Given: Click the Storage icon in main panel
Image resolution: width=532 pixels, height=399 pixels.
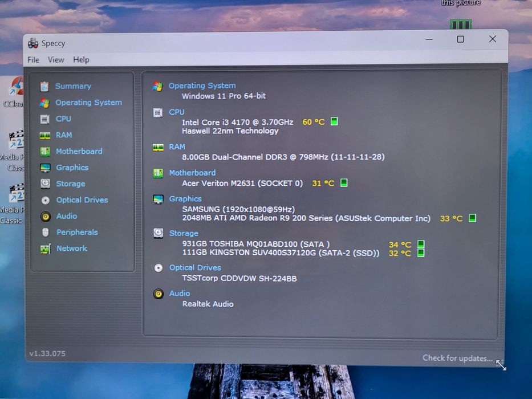Looking at the screenshot, I should tap(159, 233).
